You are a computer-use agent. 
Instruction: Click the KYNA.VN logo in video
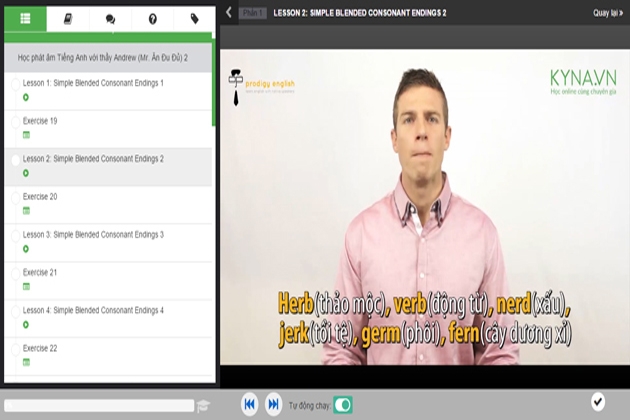[583, 82]
